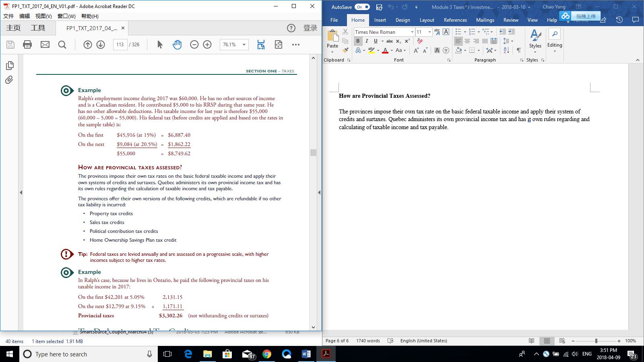Activate the Acrobat hand pan tool

tap(177, 45)
